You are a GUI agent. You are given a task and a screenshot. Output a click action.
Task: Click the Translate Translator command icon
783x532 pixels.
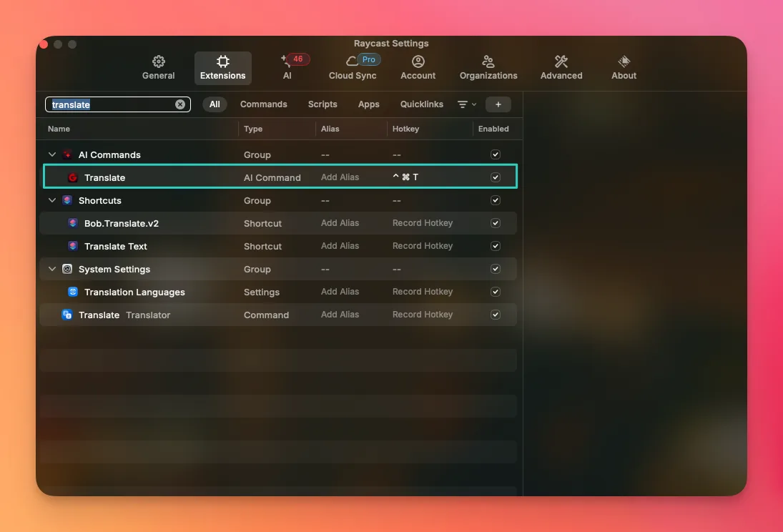[x=67, y=315]
